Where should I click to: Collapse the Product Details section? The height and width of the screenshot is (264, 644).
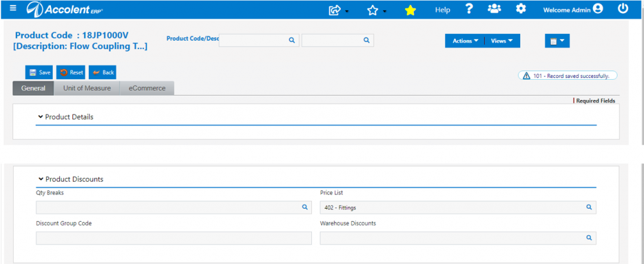tap(40, 117)
